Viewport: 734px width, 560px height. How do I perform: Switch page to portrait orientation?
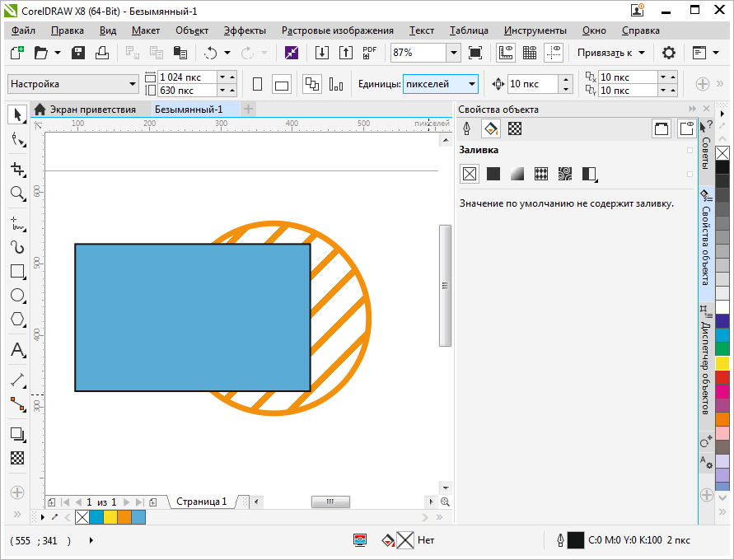(x=258, y=84)
